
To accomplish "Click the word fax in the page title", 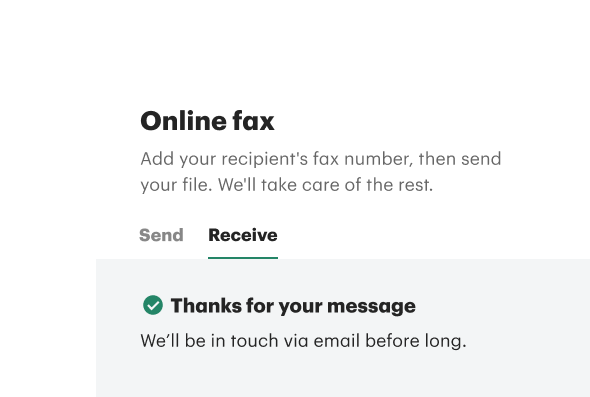I will click(254, 121).
